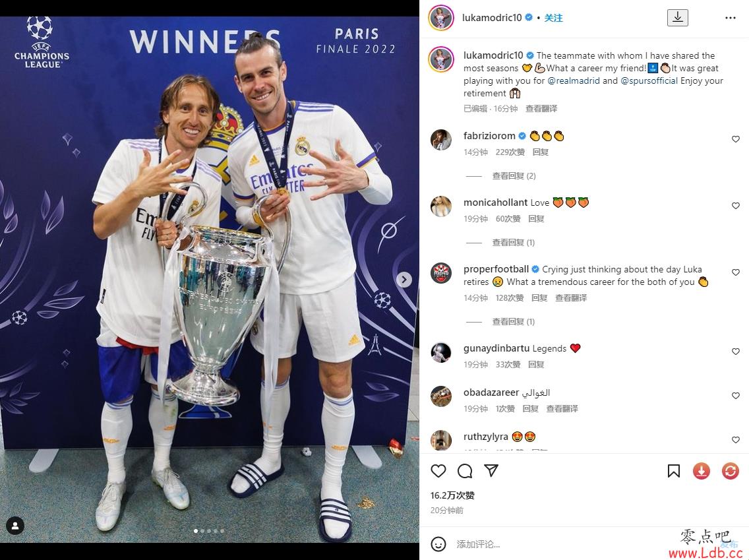749x560 pixels.
Task: Follow lukamodric10 with the blue 关注 link
Action: pos(554,18)
